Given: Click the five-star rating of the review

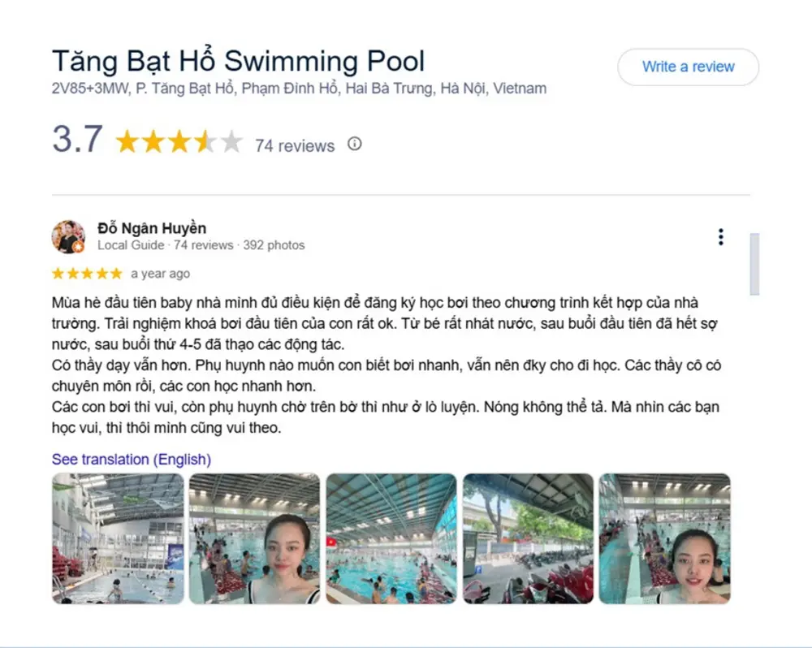Looking at the screenshot, I should (x=87, y=273).
